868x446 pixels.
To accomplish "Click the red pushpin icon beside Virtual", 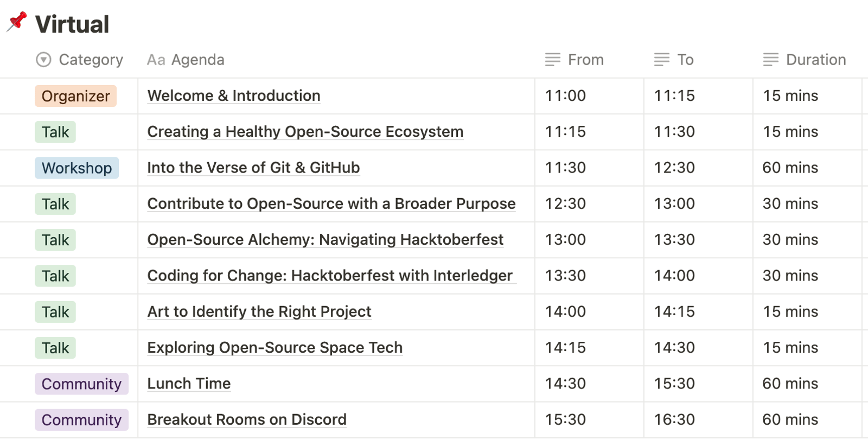I will pos(17,22).
